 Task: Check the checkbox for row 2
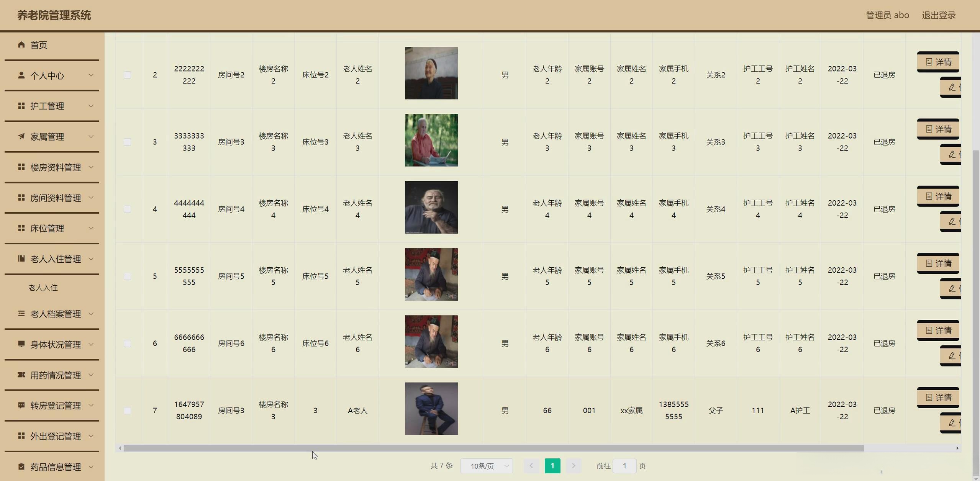(128, 75)
